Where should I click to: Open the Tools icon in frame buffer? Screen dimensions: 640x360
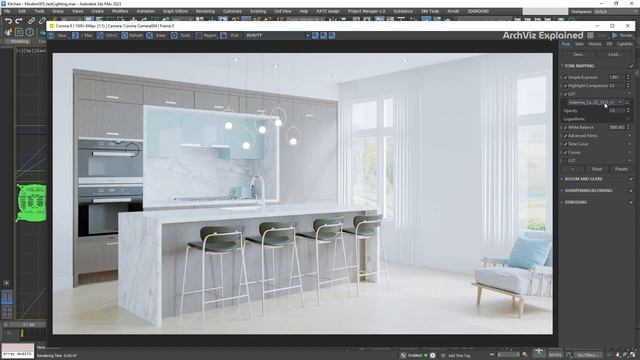tap(174, 36)
